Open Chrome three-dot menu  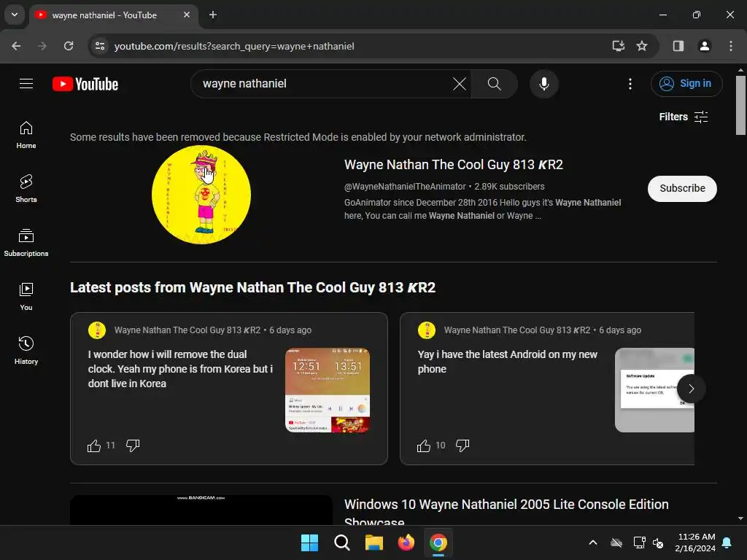(731, 46)
